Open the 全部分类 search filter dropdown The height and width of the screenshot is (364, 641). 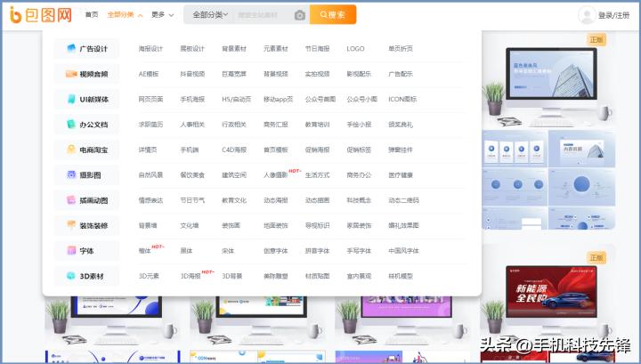point(210,15)
